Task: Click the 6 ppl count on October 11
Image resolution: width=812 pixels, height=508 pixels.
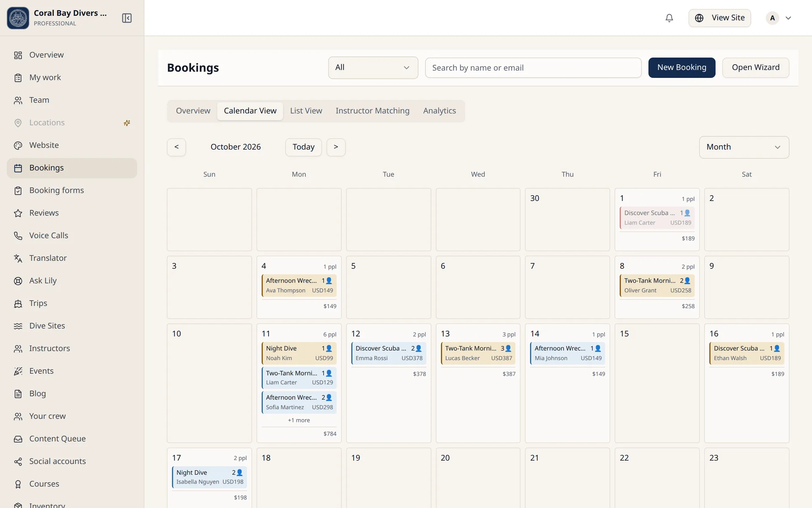Action: [330, 334]
